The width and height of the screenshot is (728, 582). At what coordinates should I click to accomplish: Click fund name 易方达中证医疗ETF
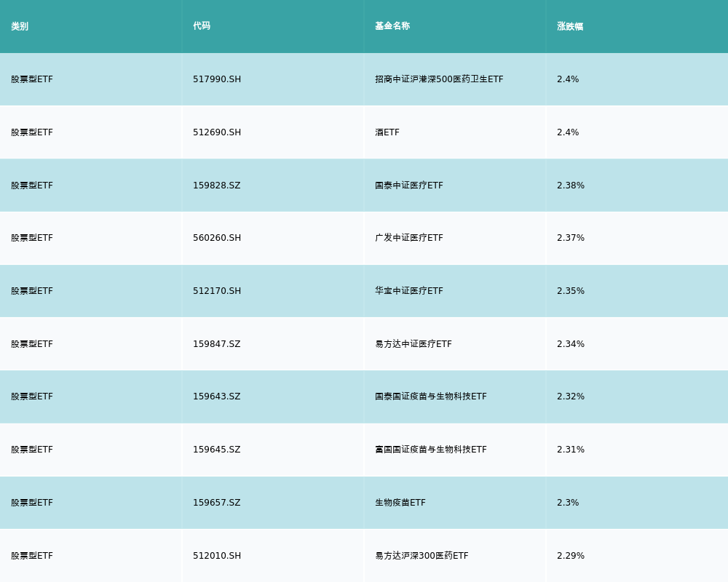(x=414, y=344)
